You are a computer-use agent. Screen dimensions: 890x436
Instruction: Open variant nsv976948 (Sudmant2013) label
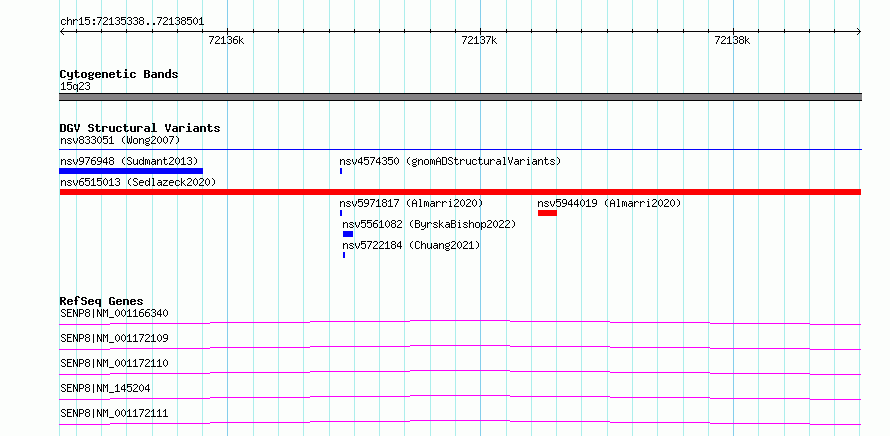tap(129, 161)
